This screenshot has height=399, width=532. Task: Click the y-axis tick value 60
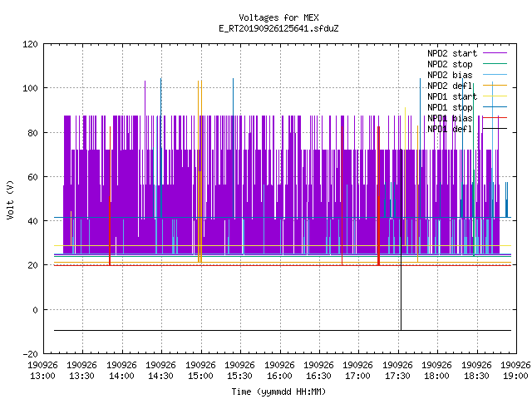(x=32, y=177)
